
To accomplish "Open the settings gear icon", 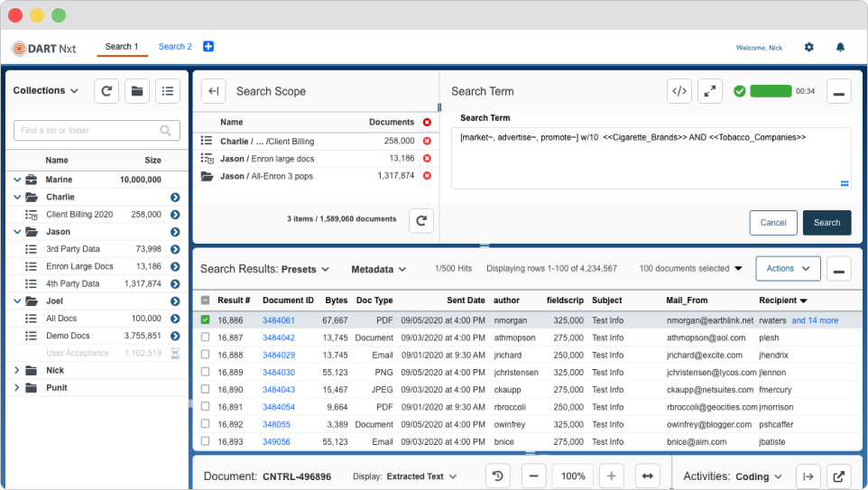I will pos(808,47).
